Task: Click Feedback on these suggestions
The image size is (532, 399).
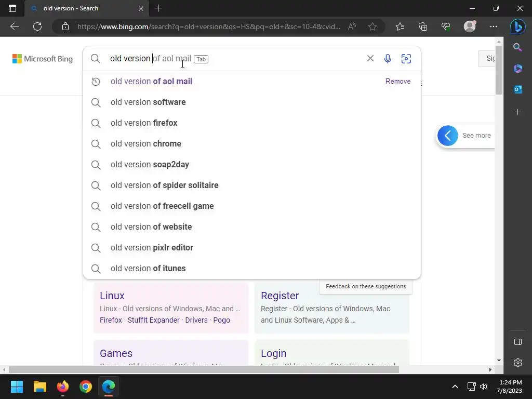Action: pyautogui.click(x=366, y=286)
